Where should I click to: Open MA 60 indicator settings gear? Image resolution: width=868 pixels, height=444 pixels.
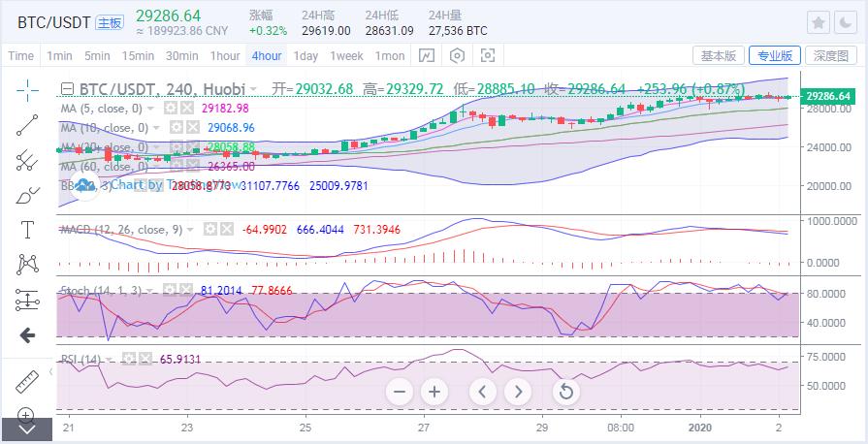point(177,166)
